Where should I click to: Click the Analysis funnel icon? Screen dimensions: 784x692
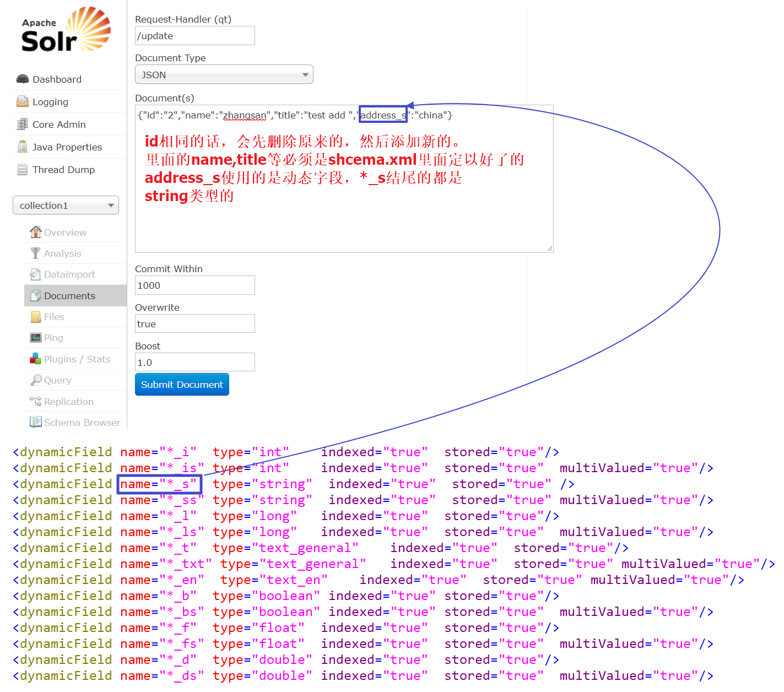(x=35, y=253)
